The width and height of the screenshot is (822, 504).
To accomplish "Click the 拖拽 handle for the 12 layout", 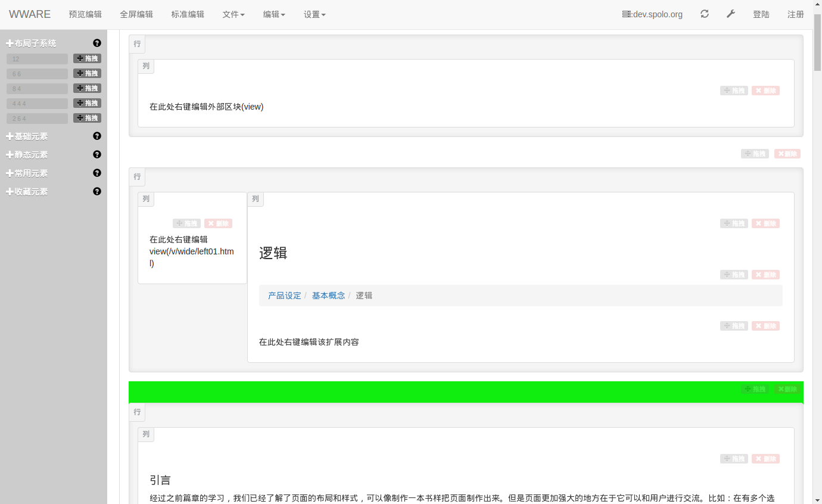I will tap(87, 58).
